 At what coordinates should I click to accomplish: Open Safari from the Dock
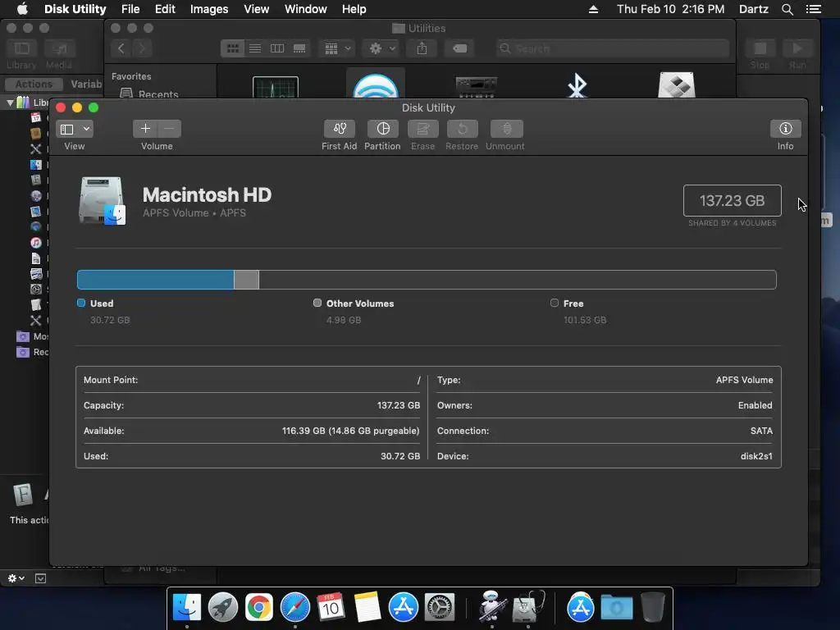(294, 607)
